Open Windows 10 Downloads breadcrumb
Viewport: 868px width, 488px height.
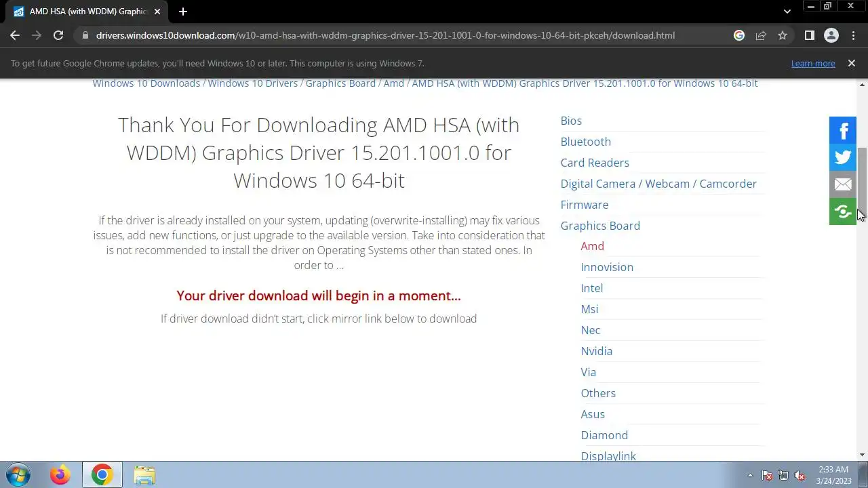[146, 83]
